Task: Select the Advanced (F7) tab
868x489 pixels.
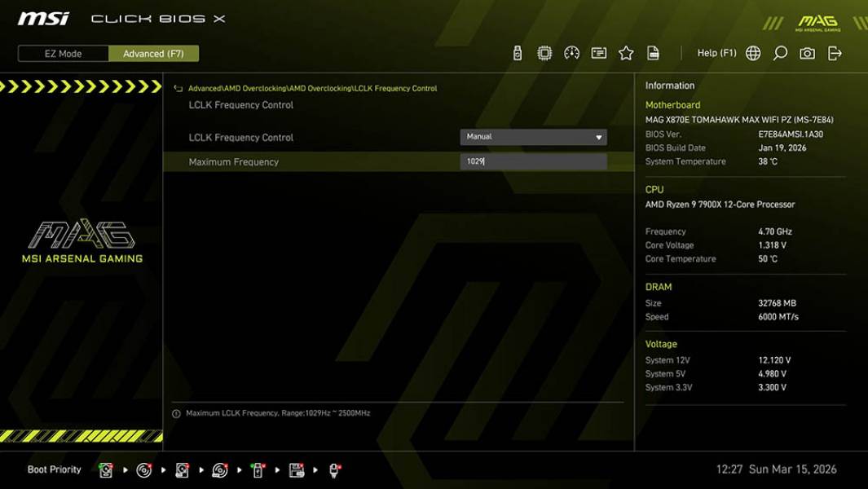Action: pyautogui.click(x=154, y=53)
